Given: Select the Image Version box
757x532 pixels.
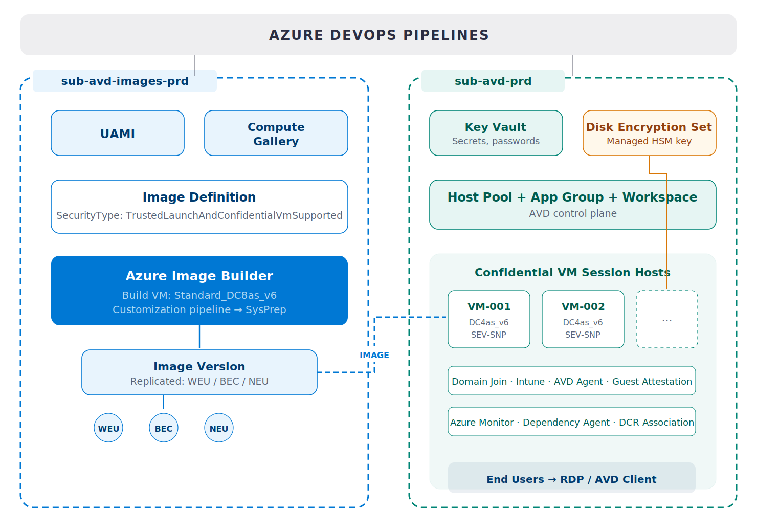Looking at the screenshot, I should 199,372.
